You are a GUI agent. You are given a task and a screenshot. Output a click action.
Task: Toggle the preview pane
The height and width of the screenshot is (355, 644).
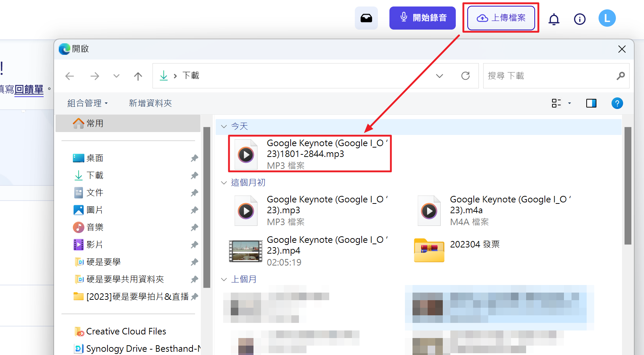pyautogui.click(x=591, y=104)
